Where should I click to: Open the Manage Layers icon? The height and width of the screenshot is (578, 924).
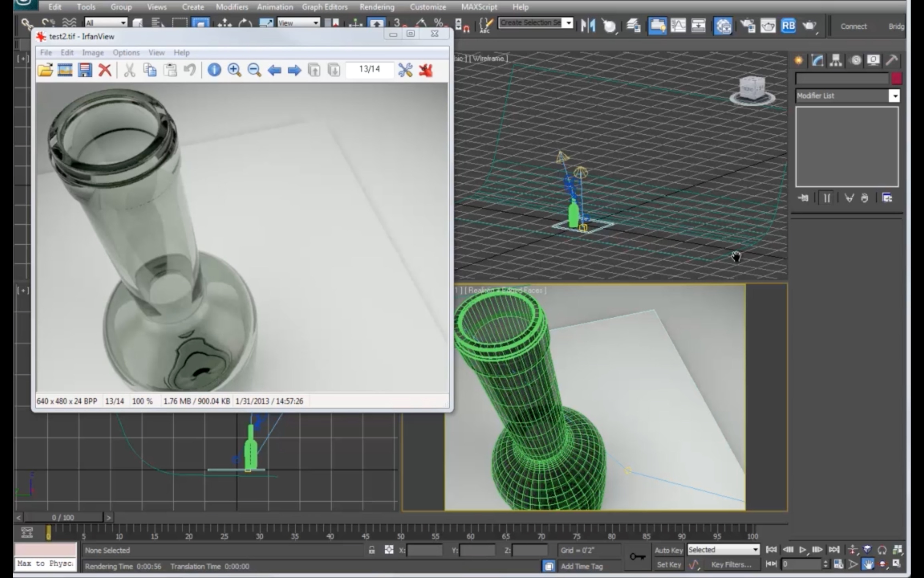coord(633,26)
